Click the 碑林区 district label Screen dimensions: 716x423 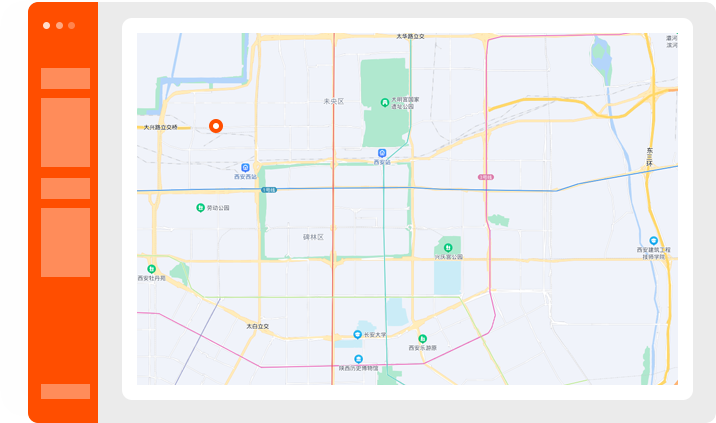(x=313, y=237)
